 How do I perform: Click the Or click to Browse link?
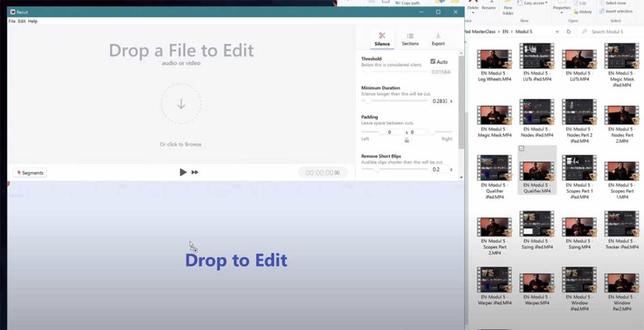(x=181, y=144)
